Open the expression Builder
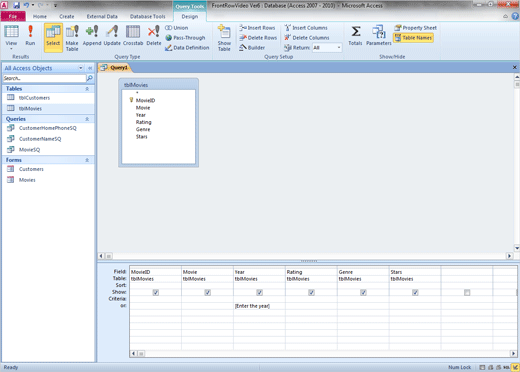 point(252,48)
